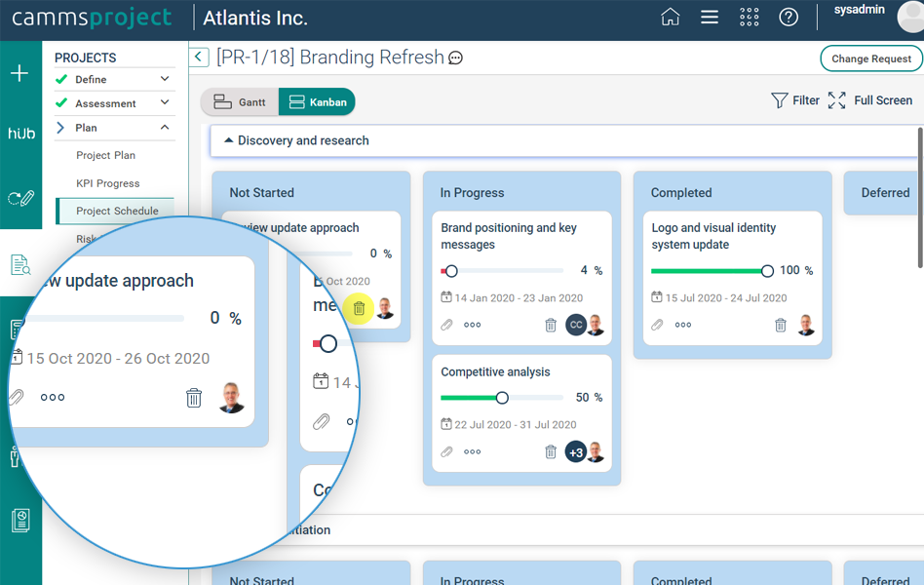Open the Filter option
The height and width of the screenshot is (585, 924).
coord(795,100)
